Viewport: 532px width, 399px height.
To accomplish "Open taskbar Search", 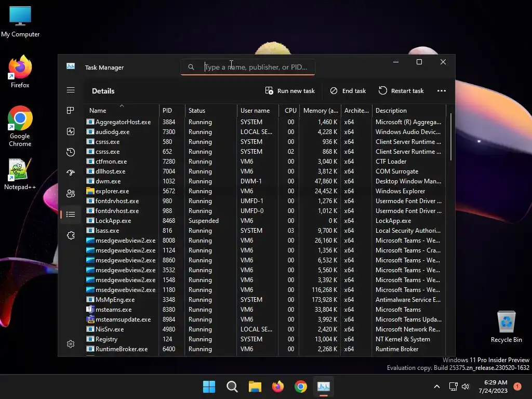I will pos(232,387).
